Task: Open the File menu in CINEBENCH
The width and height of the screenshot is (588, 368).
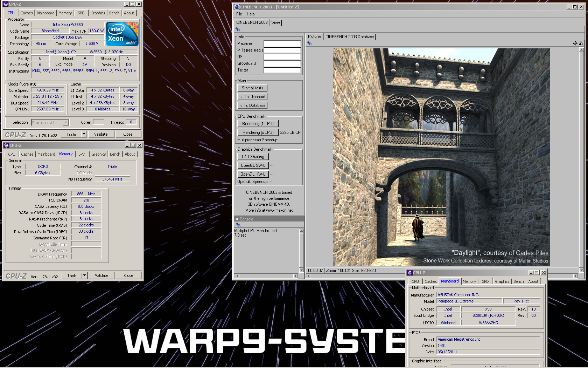Action: (239, 14)
